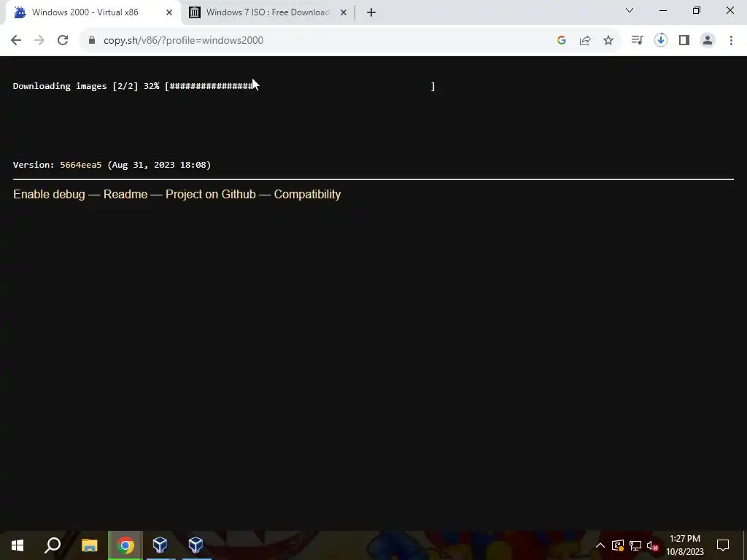Screen dimensions: 747x560
Task: Open taskbar Search
Action: click(53, 545)
